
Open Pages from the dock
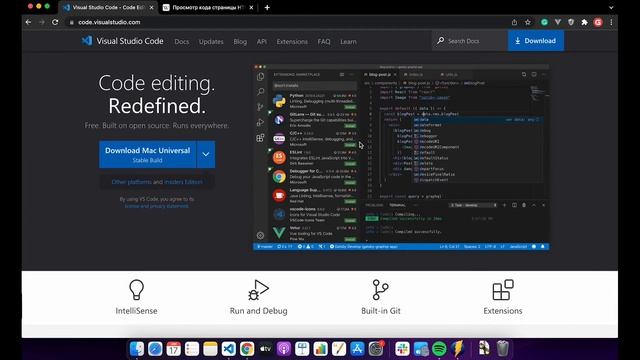tap(339, 349)
